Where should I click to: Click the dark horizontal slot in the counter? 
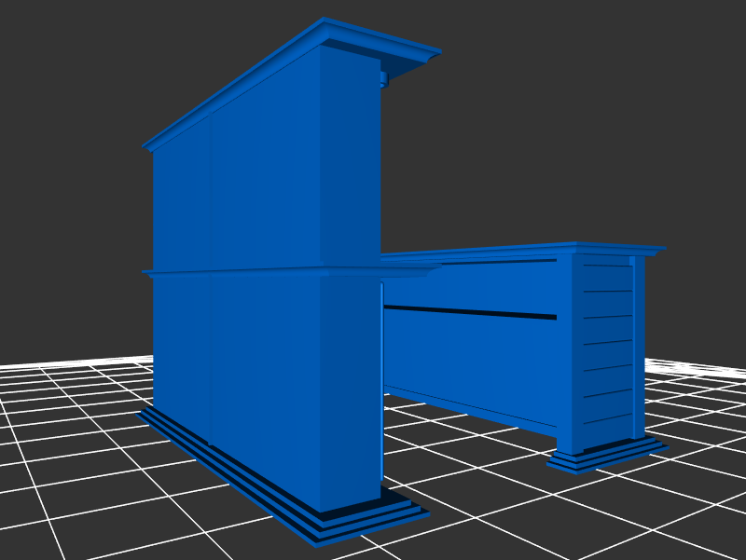point(466,311)
